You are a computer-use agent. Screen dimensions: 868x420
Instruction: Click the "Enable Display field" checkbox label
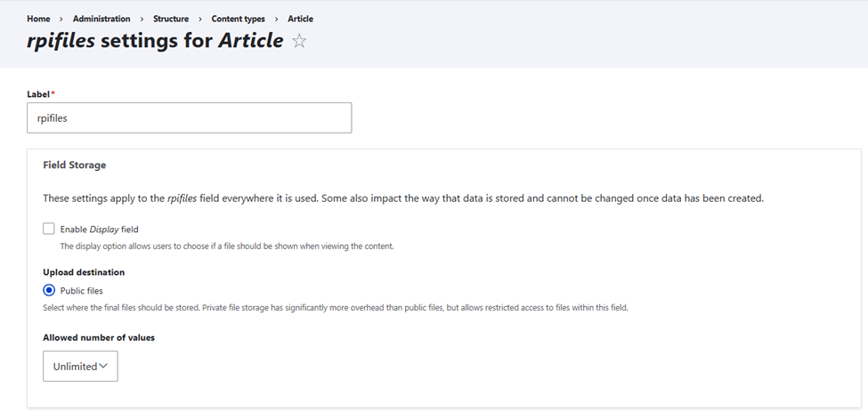click(99, 230)
